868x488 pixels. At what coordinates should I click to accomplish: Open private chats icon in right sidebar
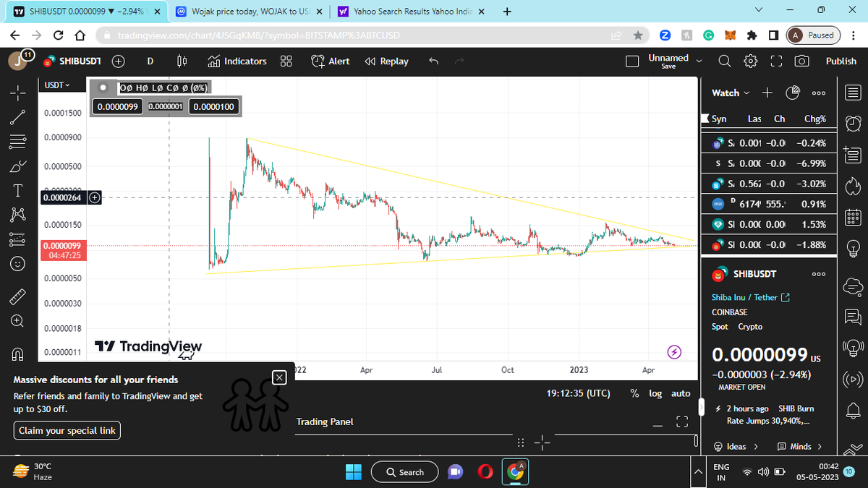pyautogui.click(x=852, y=318)
